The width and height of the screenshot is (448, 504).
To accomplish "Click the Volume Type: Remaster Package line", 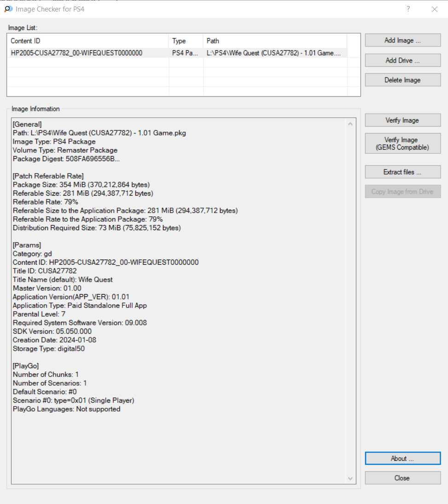I will point(65,150).
